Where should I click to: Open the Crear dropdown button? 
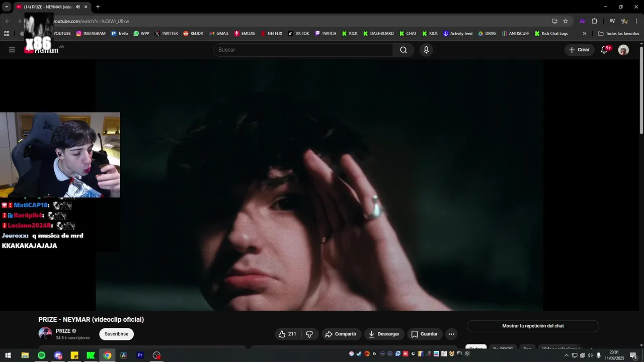coord(579,50)
